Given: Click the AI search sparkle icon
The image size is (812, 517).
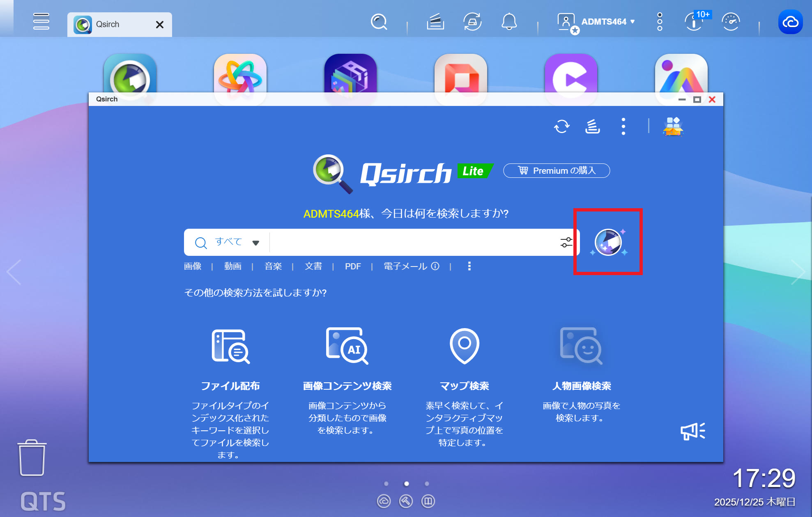Looking at the screenshot, I should [x=608, y=242].
